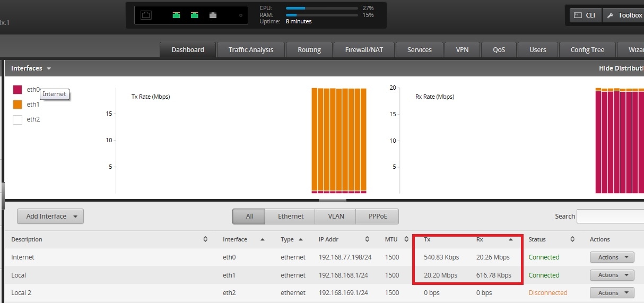Open the Config Tree tab
644x303 pixels.
pyautogui.click(x=587, y=50)
